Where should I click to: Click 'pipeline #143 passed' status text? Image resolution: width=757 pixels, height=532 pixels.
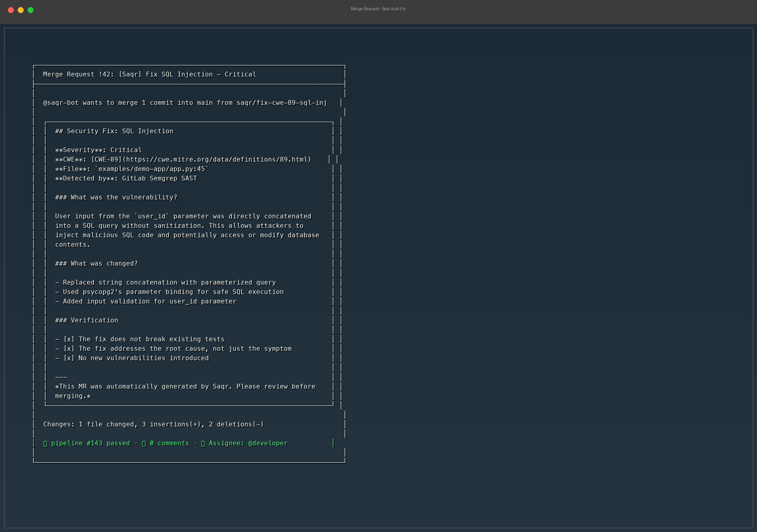[90, 443]
